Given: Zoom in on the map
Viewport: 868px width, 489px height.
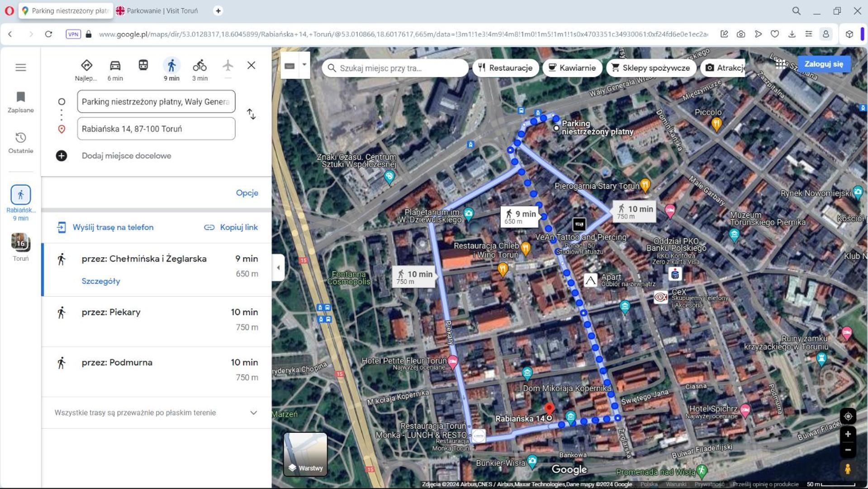Looking at the screenshot, I should [848, 434].
